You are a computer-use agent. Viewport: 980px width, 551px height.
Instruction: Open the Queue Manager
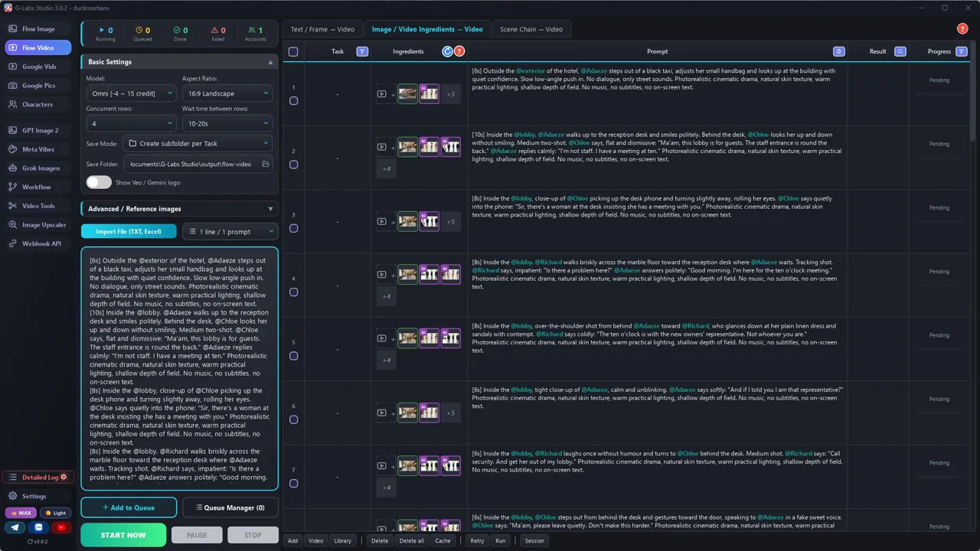tap(230, 507)
